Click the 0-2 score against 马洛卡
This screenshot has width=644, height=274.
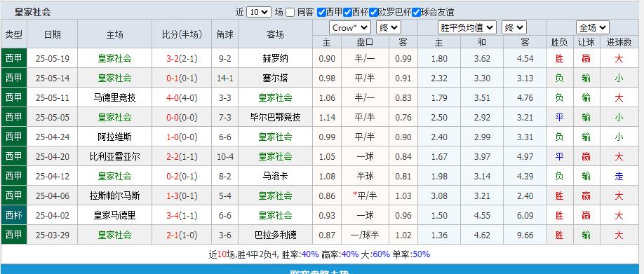[173, 177]
